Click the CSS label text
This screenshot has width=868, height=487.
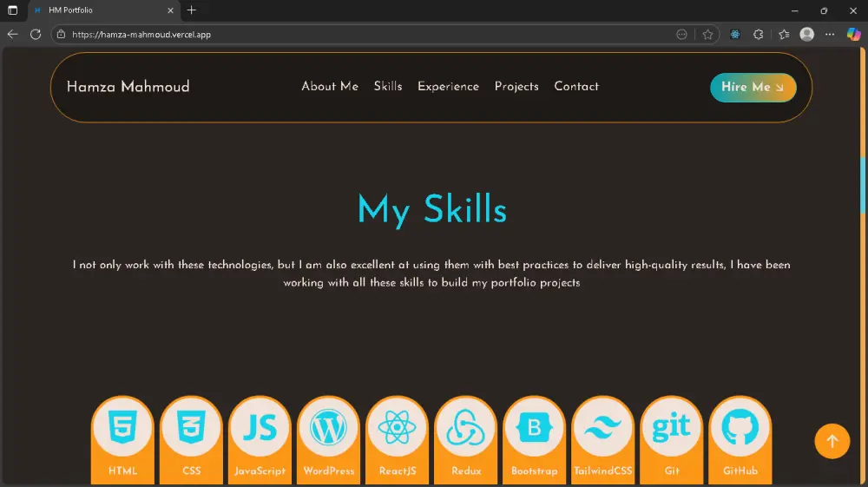(x=191, y=471)
